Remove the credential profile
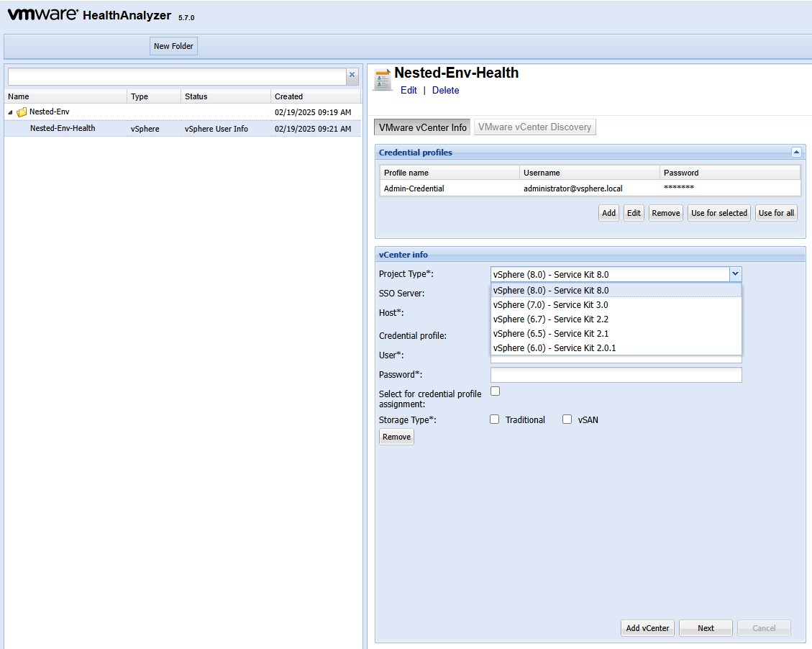 (666, 213)
